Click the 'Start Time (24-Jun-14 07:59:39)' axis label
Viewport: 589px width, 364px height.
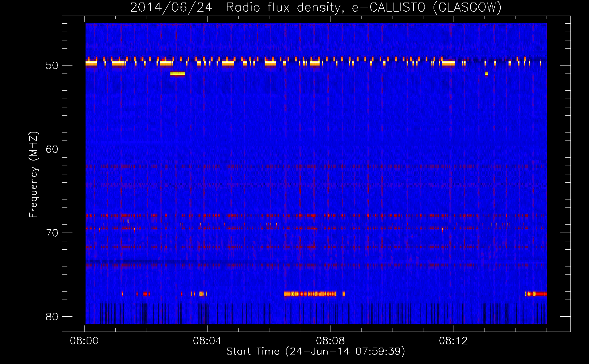pos(316,352)
